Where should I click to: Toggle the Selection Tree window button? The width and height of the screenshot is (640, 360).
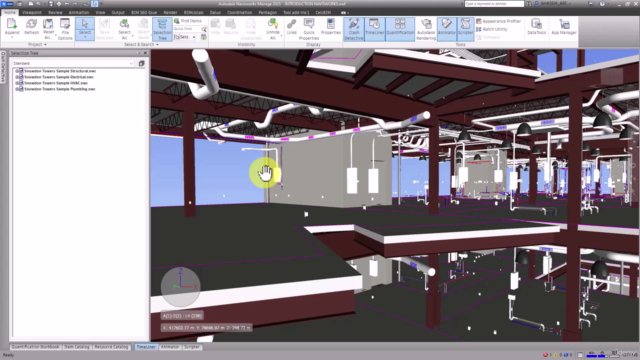[x=162, y=29]
